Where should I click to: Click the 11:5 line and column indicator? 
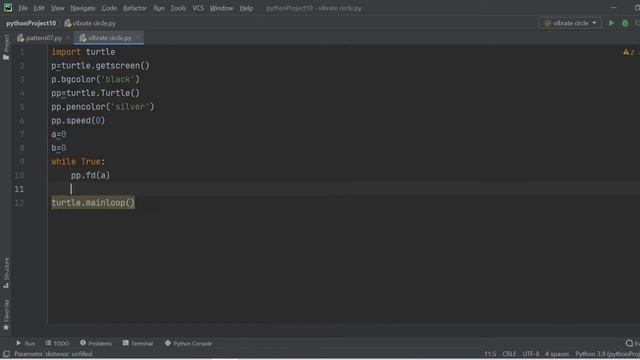490,354
